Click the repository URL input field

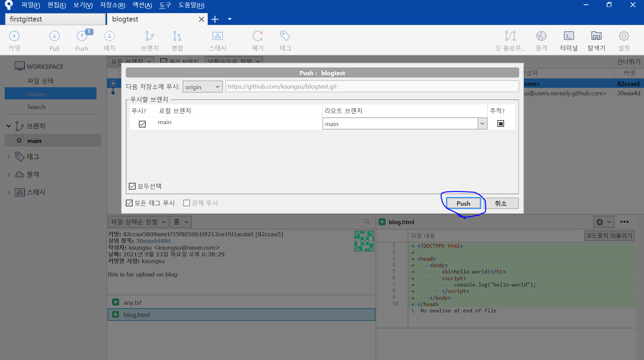[x=372, y=87]
